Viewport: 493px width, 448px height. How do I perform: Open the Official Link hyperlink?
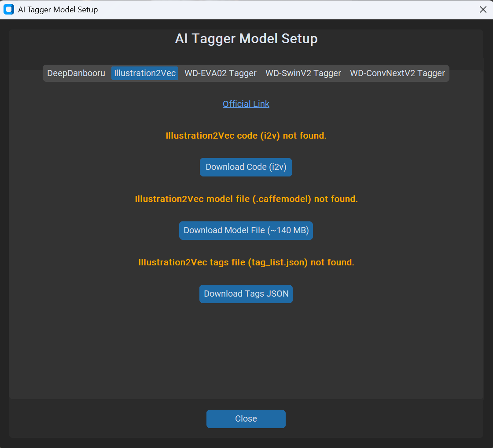[246, 104]
